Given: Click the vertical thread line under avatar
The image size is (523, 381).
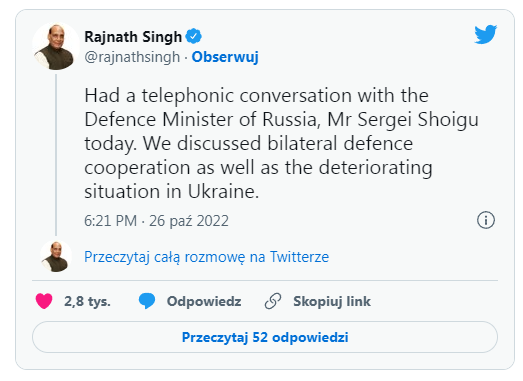Looking at the screenshot, I should [x=56, y=155].
